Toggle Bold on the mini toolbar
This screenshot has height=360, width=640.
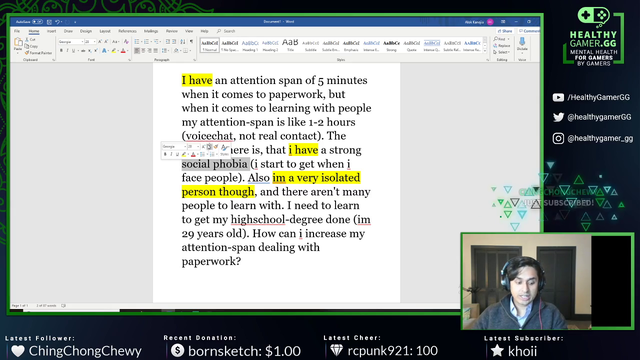pos(165,154)
